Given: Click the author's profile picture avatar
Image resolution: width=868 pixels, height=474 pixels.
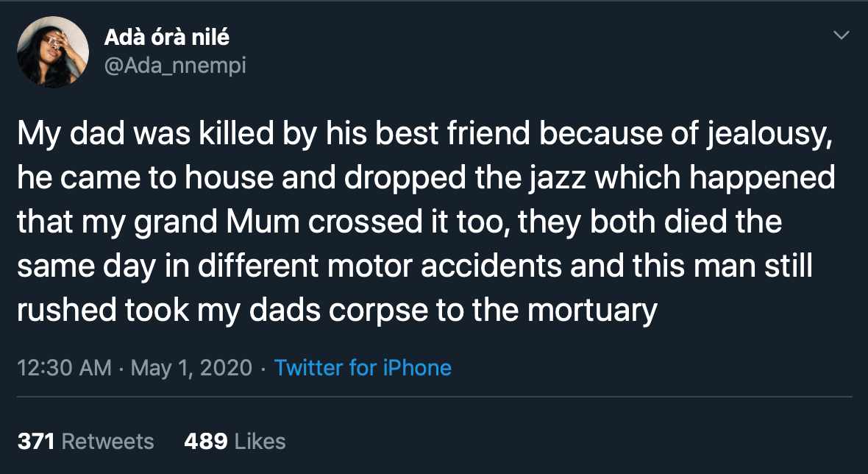Looking at the screenshot, I should [53, 52].
